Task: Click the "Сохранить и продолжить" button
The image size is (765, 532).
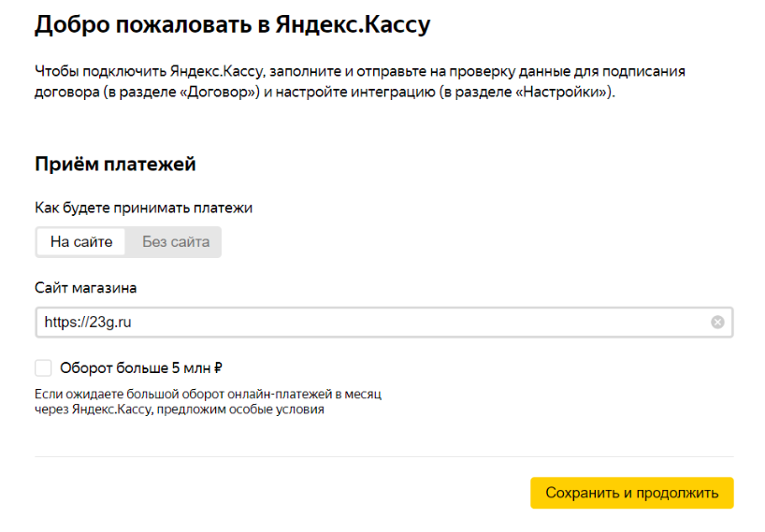Action: pos(632,493)
